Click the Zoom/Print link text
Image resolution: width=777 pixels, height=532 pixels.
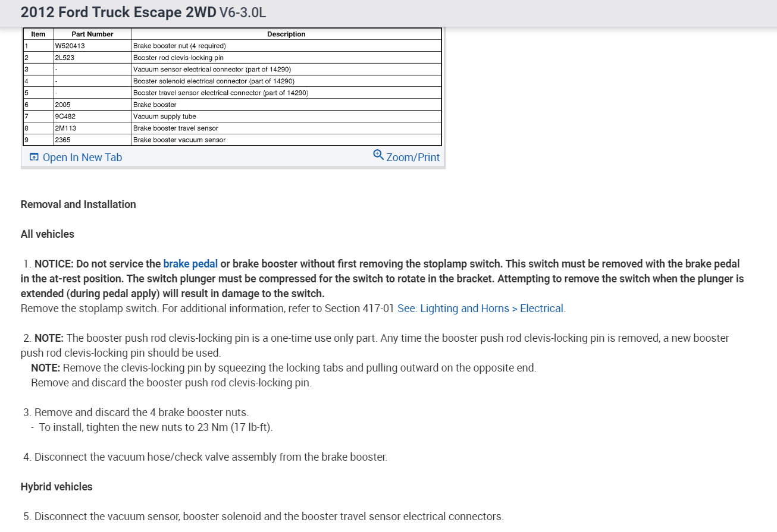point(413,158)
